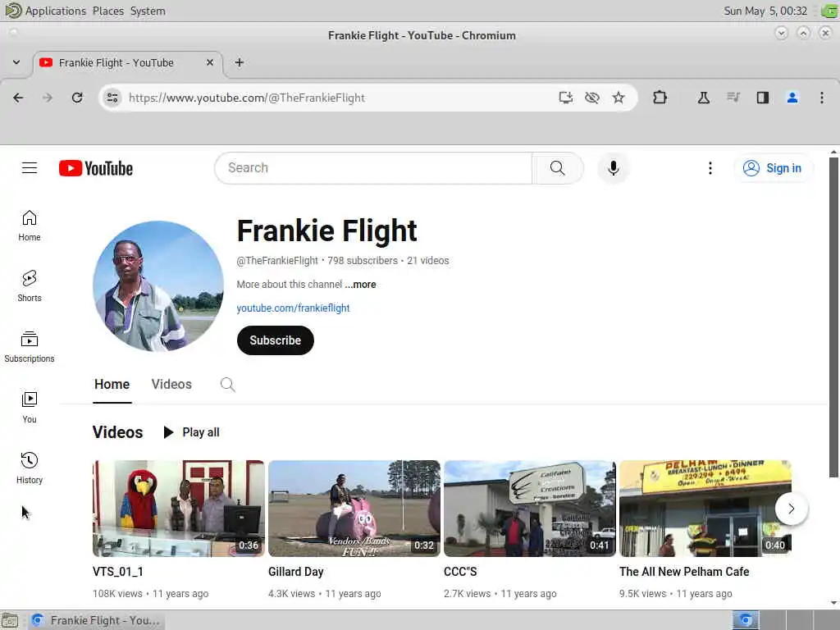Open YouTube settings three-dot menu
The image size is (840, 630).
click(x=710, y=168)
